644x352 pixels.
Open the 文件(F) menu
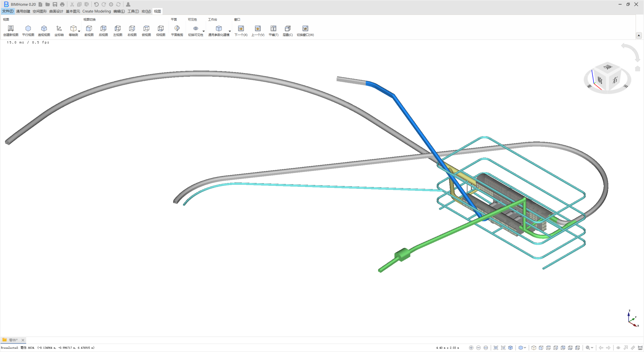tap(8, 11)
